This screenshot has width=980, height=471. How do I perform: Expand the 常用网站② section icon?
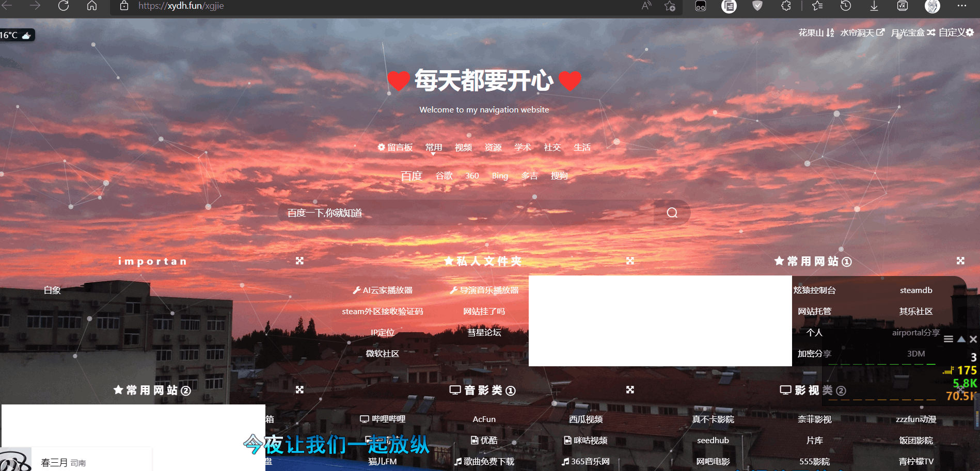(x=299, y=389)
